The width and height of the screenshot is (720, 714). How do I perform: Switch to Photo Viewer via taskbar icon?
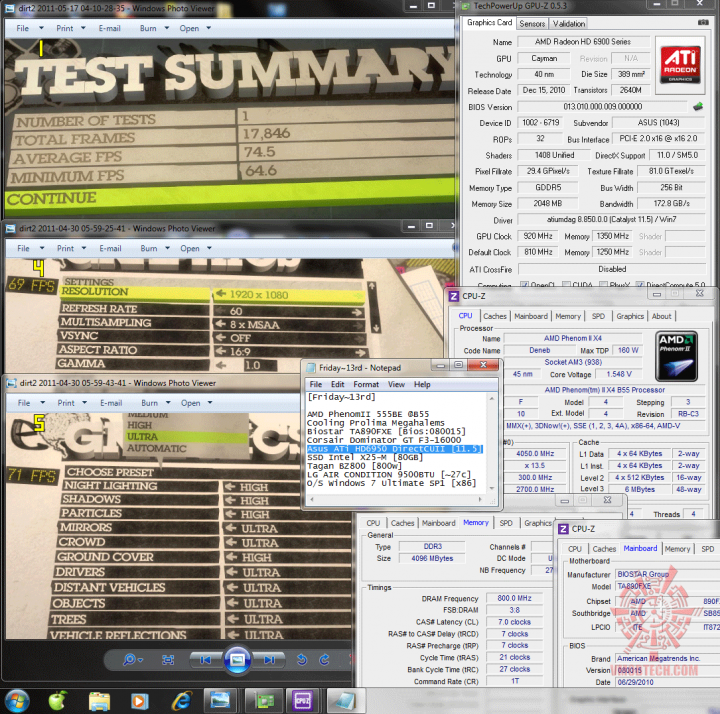point(220,701)
